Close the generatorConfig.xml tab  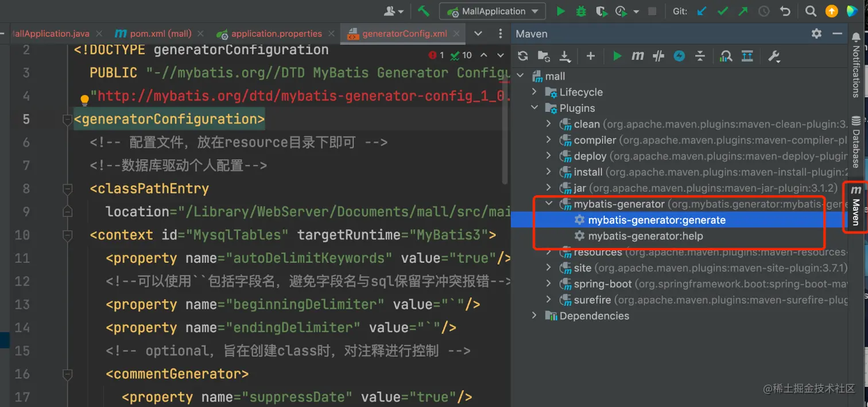coord(457,34)
